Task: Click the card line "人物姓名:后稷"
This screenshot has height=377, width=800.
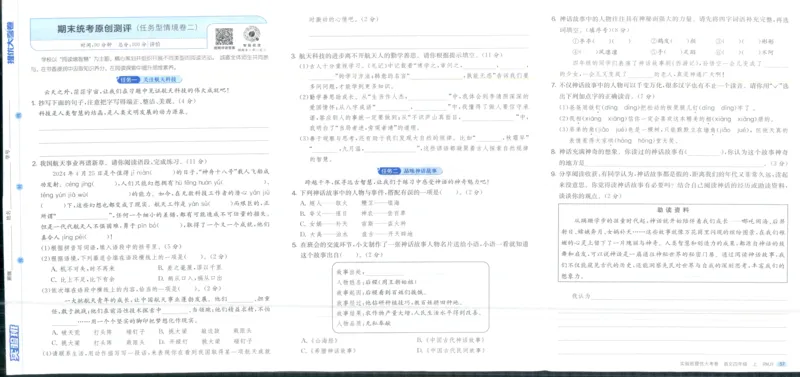Action: click(377, 282)
